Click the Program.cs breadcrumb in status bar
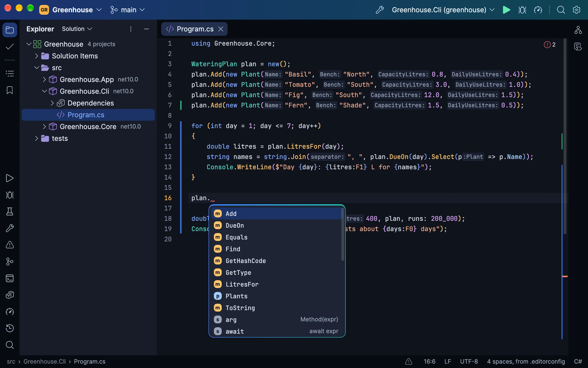The width and height of the screenshot is (588, 368). click(90, 361)
